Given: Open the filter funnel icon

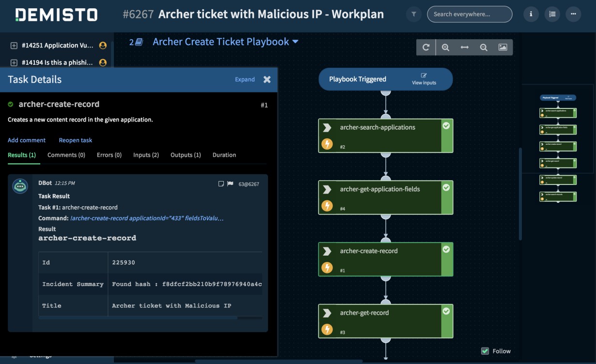Looking at the screenshot, I should pyautogui.click(x=413, y=15).
